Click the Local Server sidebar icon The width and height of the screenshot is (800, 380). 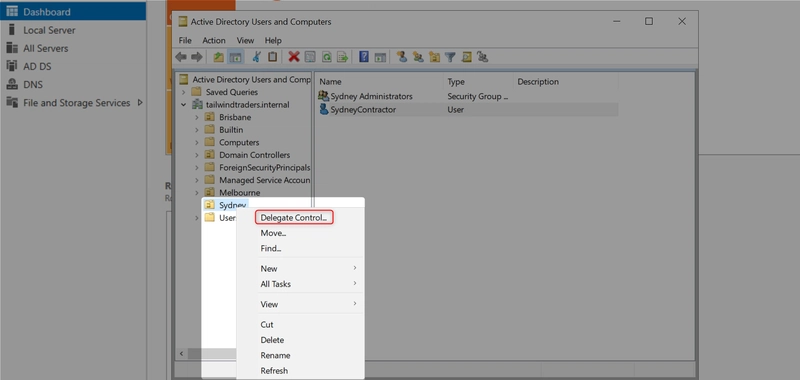click(x=12, y=30)
